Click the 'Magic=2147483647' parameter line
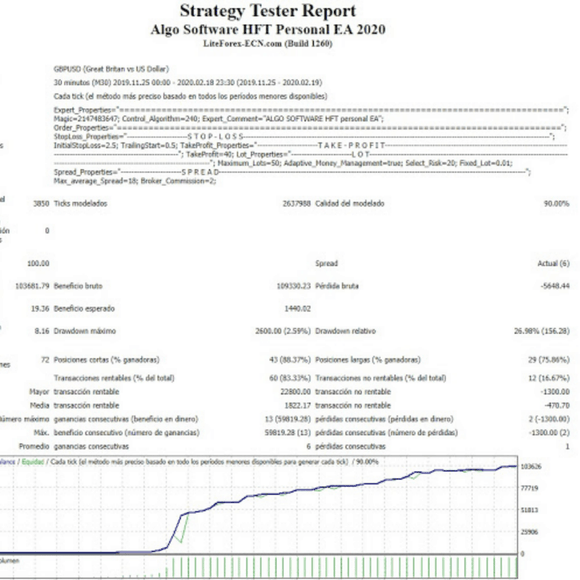 click(x=219, y=119)
